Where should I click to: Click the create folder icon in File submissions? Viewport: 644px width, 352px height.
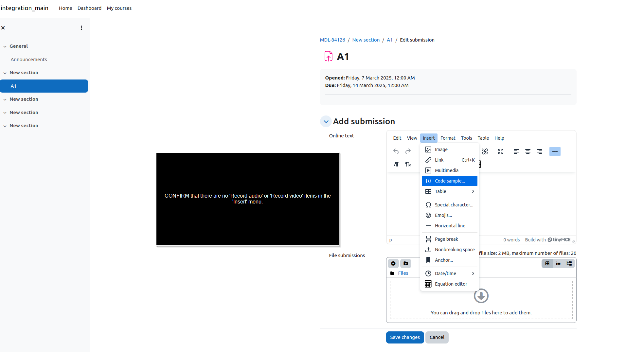[406, 263]
